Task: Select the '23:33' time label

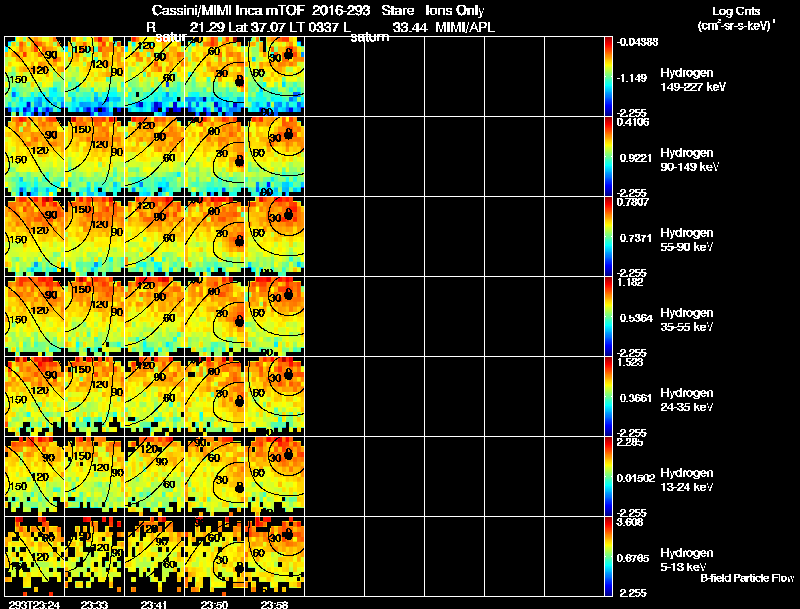Action: tap(94, 605)
